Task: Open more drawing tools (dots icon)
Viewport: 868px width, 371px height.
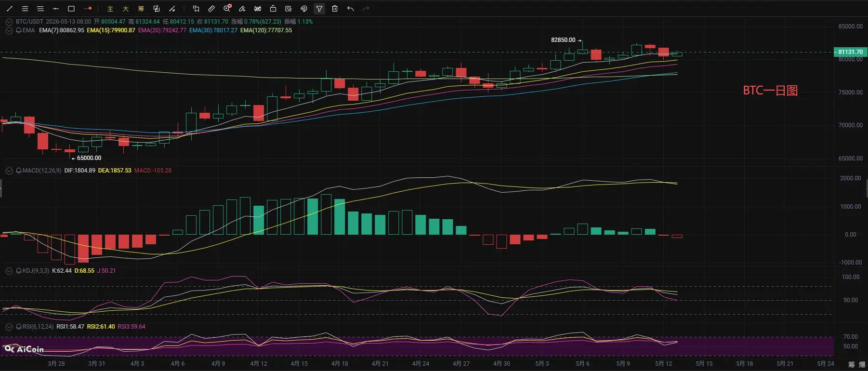Action: click(x=87, y=9)
